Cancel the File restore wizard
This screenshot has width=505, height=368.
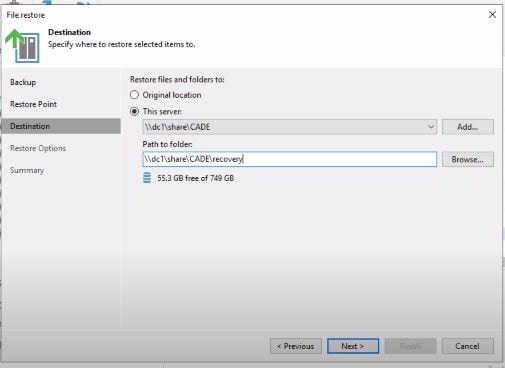coord(468,346)
